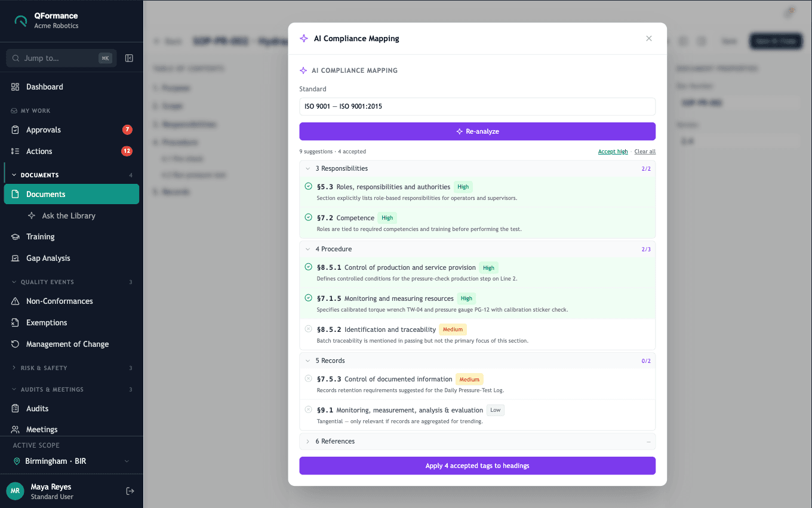Toggle acceptance of §7.1.5 Monitoring resources
812x508 pixels.
click(x=308, y=298)
